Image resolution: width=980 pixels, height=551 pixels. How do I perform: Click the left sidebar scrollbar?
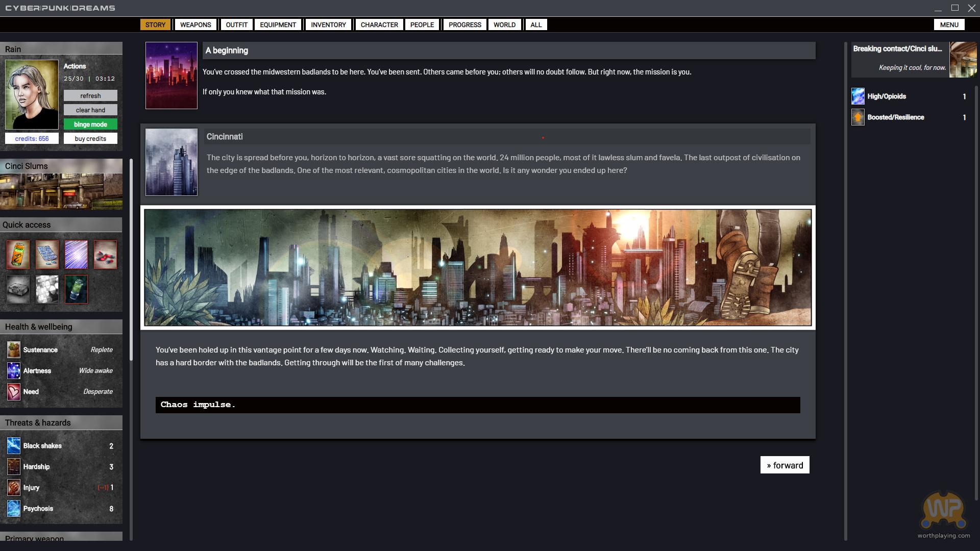[x=131, y=260]
